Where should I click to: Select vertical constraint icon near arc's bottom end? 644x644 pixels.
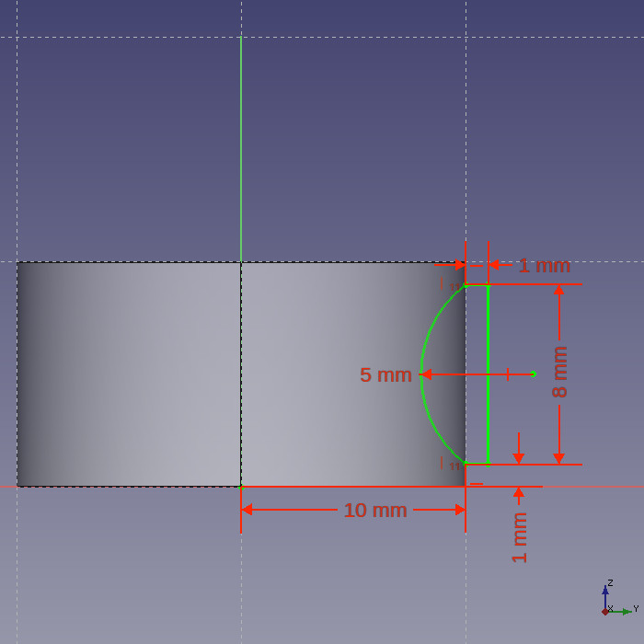click(443, 462)
